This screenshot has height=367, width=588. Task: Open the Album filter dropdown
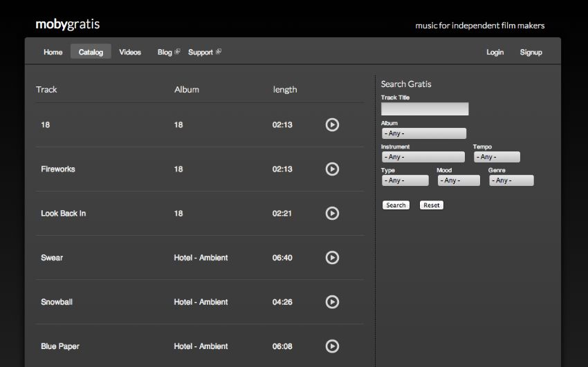(x=424, y=133)
